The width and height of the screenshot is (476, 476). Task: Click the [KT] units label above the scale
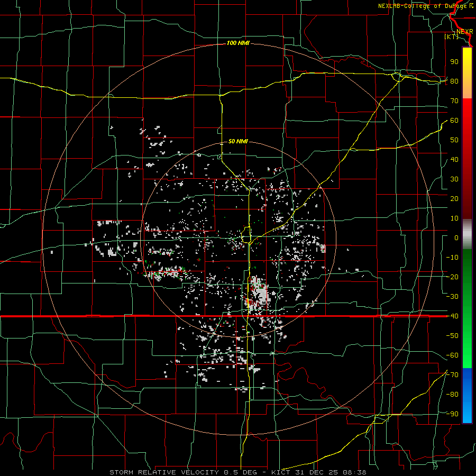452,36
